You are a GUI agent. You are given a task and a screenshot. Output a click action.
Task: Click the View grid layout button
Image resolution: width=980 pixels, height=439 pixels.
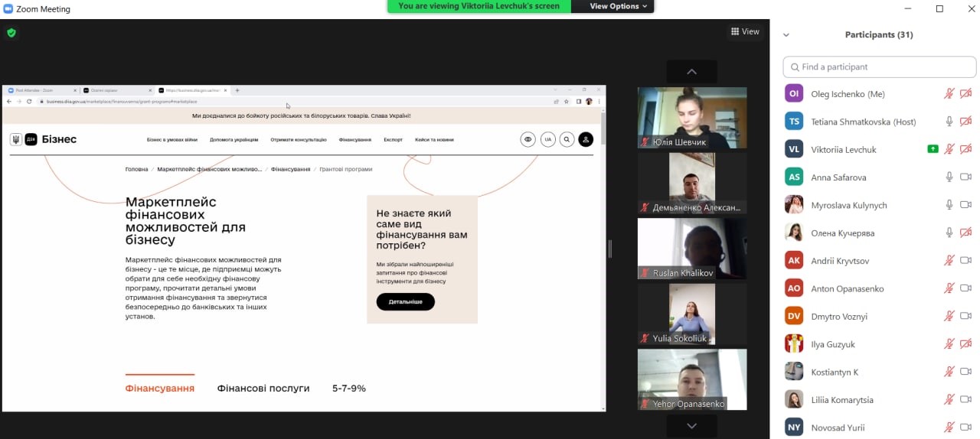(745, 31)
